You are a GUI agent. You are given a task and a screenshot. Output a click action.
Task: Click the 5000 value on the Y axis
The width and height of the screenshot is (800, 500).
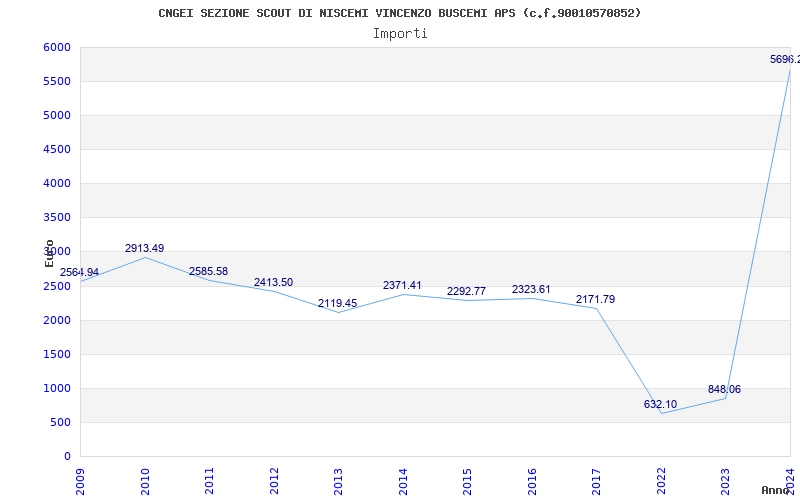57,116
